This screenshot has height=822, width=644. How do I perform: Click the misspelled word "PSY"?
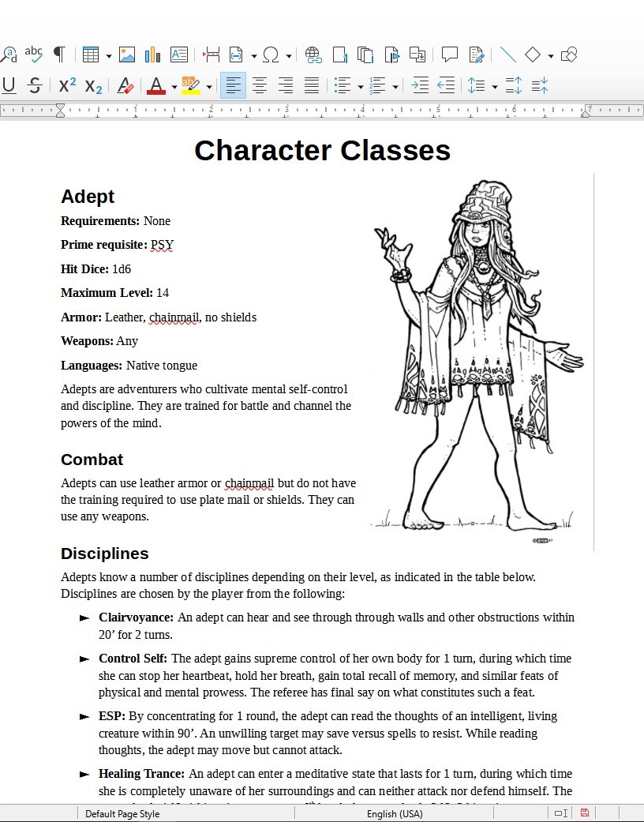pos(162,245)
